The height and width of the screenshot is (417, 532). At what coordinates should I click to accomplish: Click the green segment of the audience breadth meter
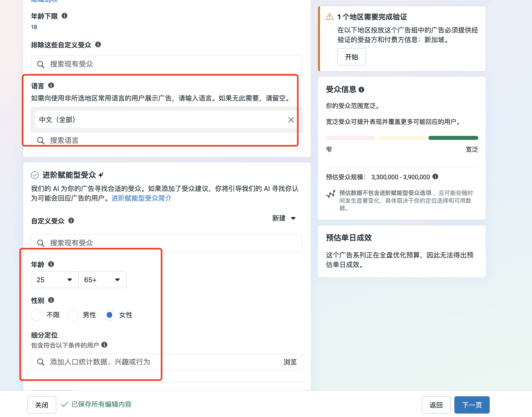(453, 138)
